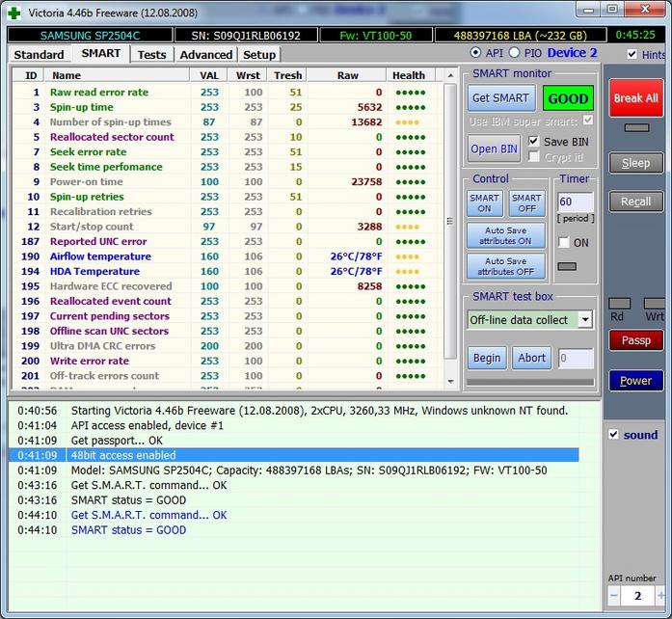Image resolution: width=672 pixels, height=619 pixels.
Task: Click the list scrollbar up arrow
Action: [450, 75]
